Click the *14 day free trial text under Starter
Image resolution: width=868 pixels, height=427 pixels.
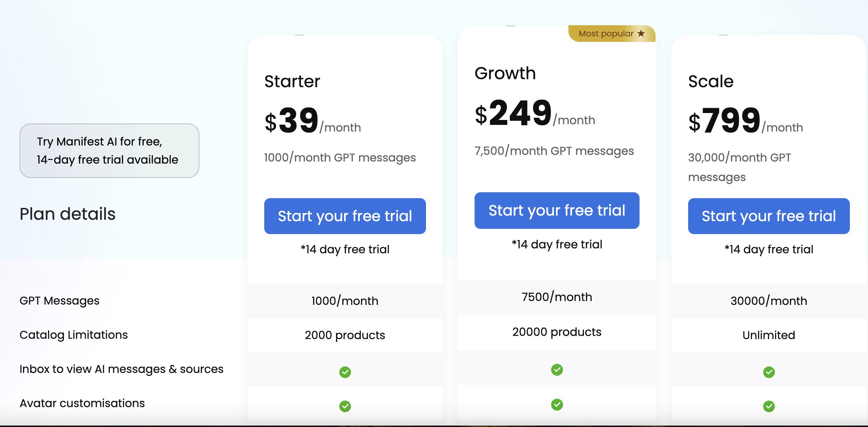345,249
